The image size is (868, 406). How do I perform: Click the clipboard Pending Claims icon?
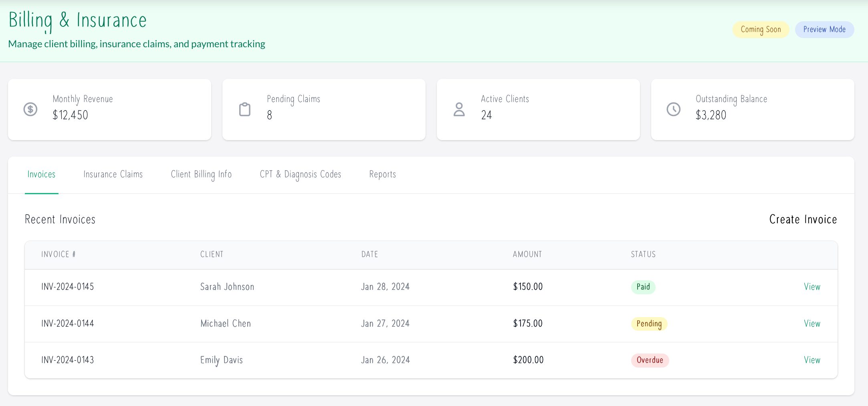pyautogui.click(x=245, y=109)
